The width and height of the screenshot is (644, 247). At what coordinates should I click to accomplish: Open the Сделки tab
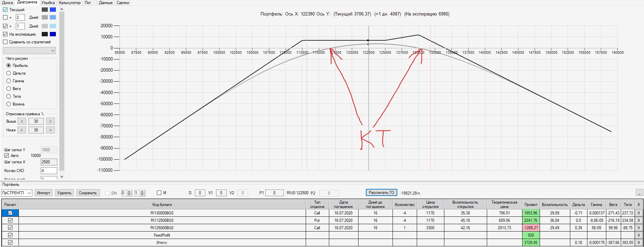(123, 3)
